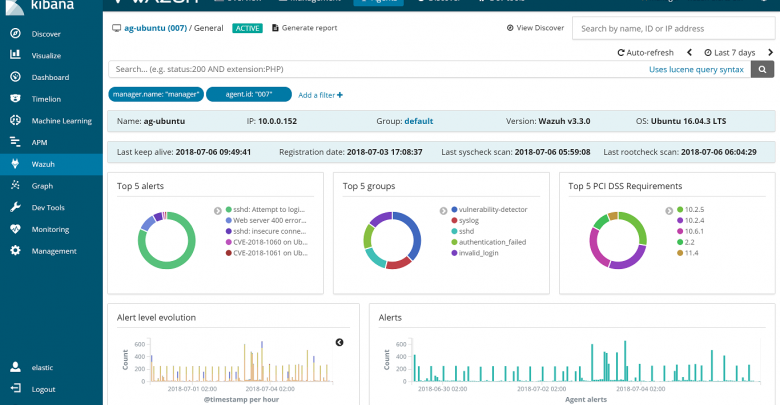The image size is (780, 405).
Task: Open Dev Tools wrench icon
Action: coord(15,207)
